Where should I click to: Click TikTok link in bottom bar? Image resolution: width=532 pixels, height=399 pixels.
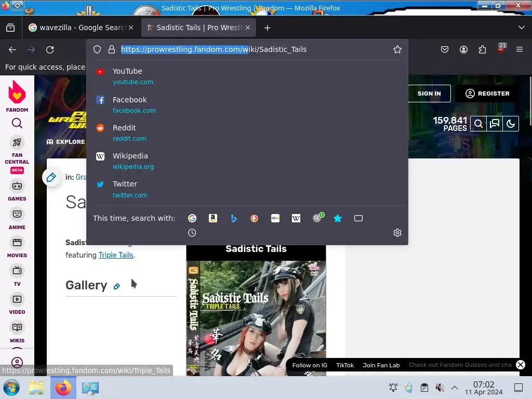tap(345, 365)
